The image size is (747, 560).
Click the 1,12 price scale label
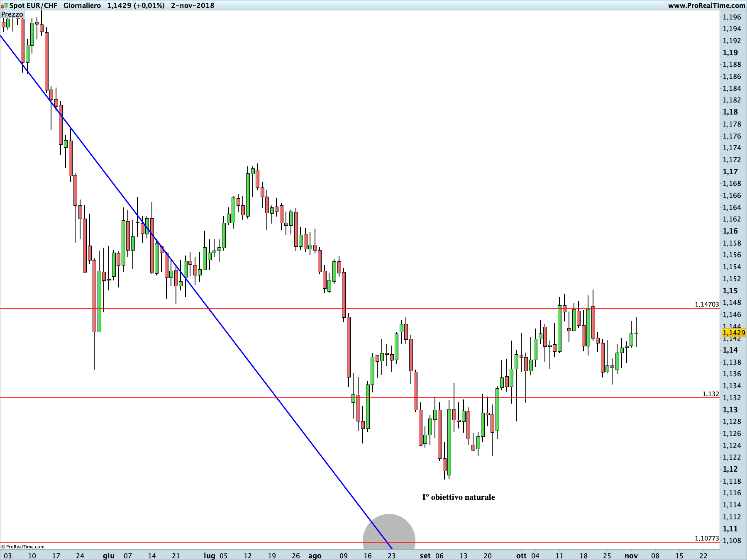tap(730, 469)
